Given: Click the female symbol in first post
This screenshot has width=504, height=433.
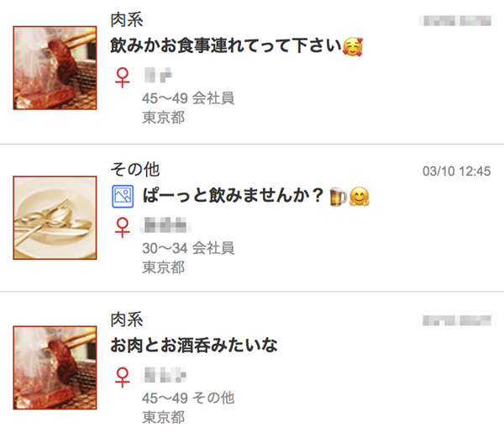Looking at the screenshot, I should tap(122, 77).
